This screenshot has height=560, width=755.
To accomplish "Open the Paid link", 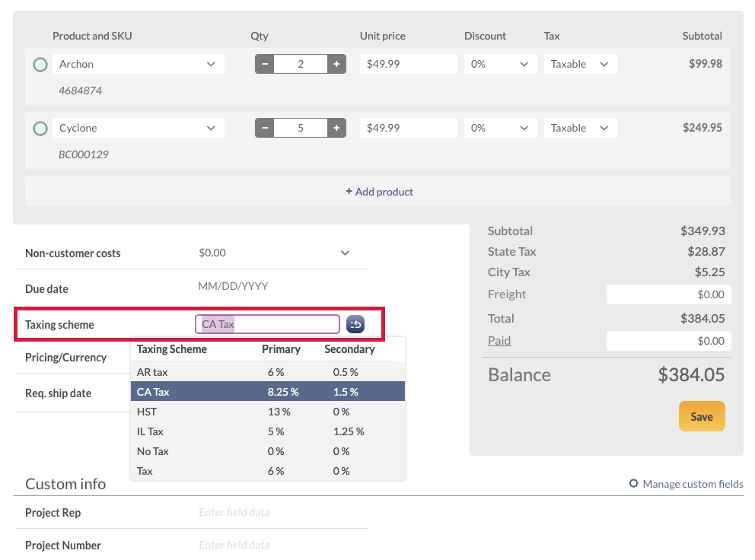I will tap(499, 340).
